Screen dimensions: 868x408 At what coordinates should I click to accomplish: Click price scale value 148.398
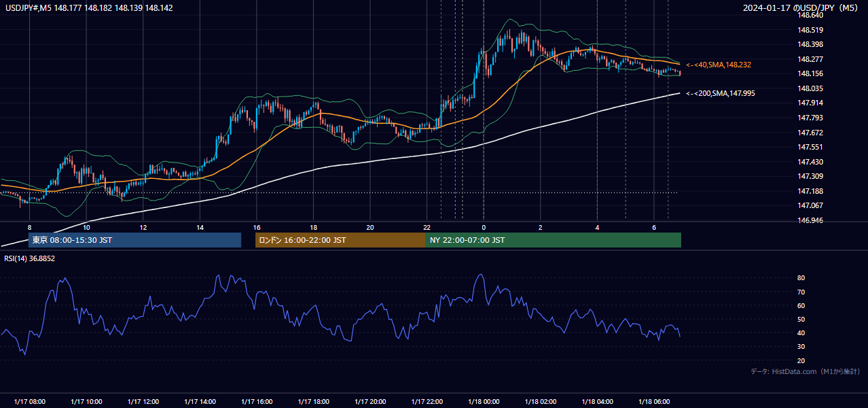point(810,45)
